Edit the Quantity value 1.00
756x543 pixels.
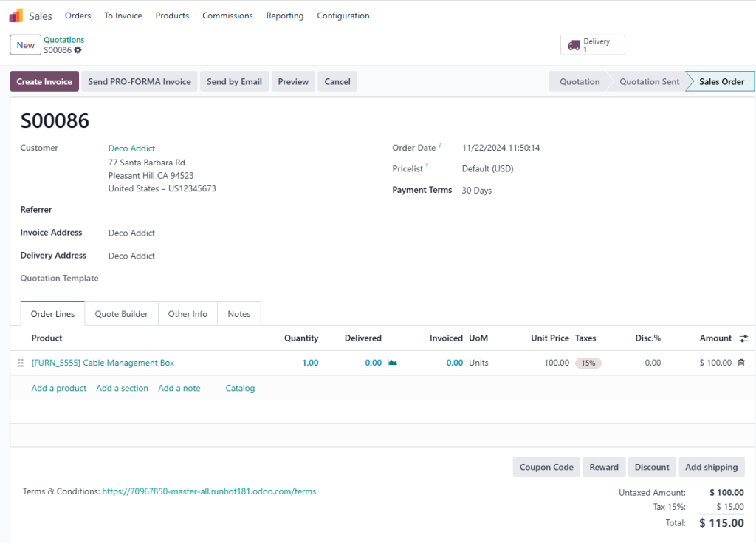pos(310,363)
